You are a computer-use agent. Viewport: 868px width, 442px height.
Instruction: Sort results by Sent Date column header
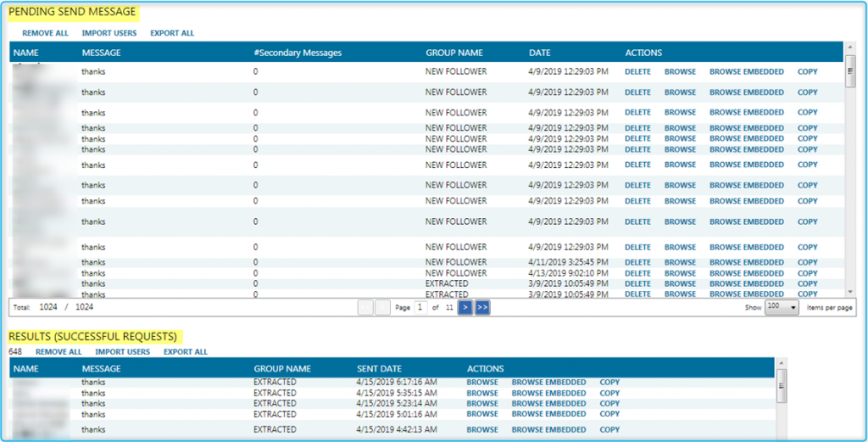tap(380, 369)
